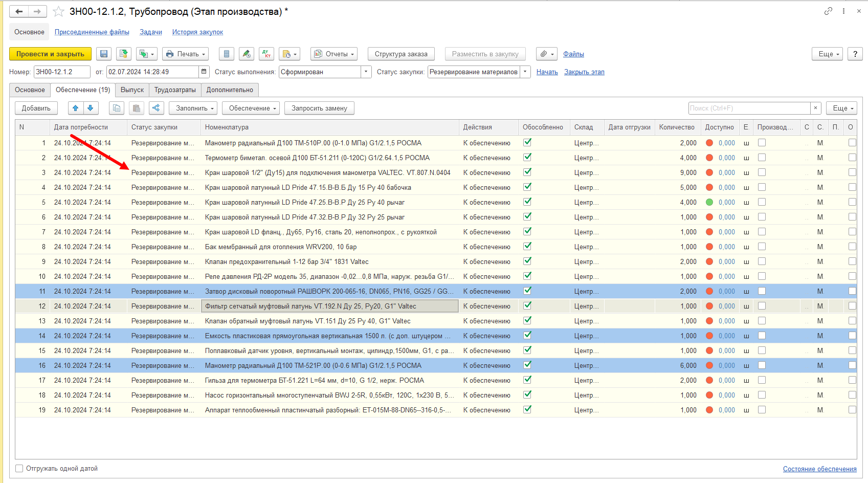Open Присоединенные файлы section
The width and height of the screenshot is (868, 483).
(92, 32)
